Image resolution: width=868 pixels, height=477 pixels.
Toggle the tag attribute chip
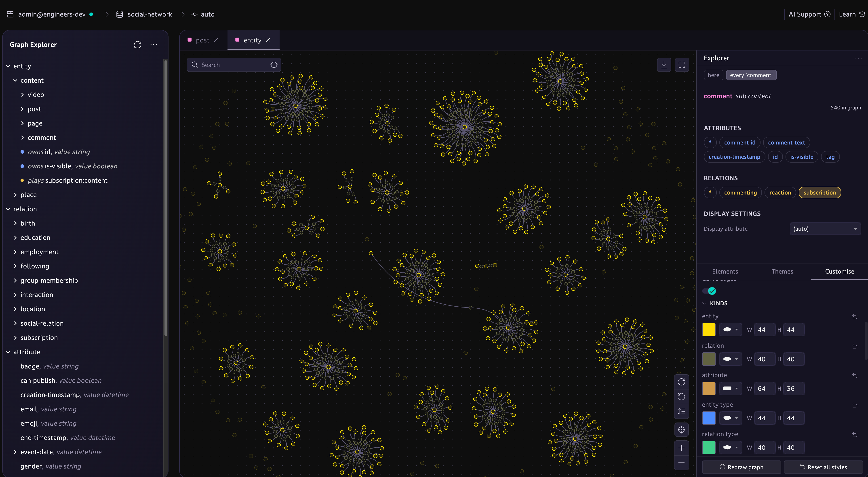point(830,157)
